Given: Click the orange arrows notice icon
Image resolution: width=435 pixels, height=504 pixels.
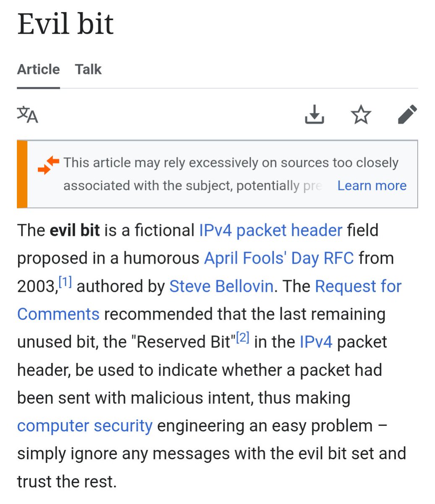Looking at the screenshot, I should pos(48,165).
